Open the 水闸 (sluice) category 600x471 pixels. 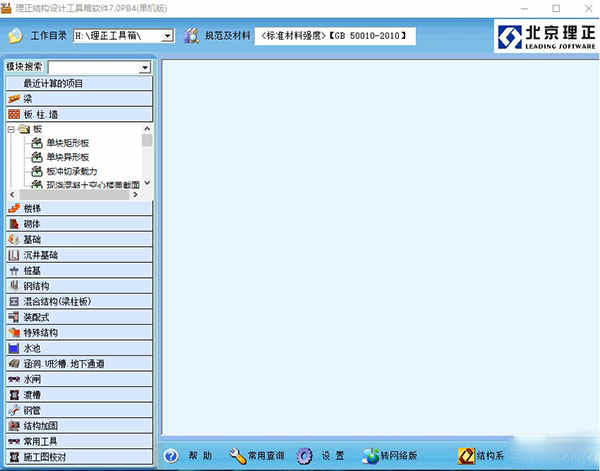tap(79, 379)
